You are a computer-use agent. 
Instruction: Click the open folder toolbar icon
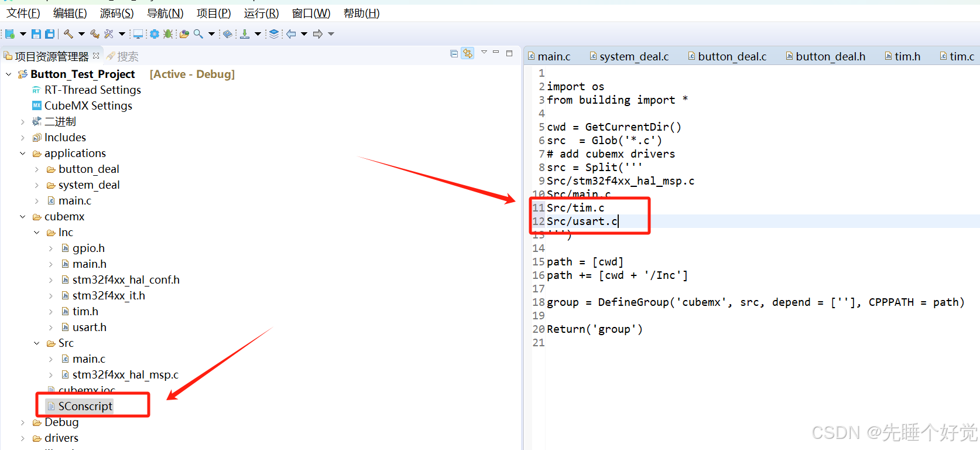pyautogui.click(x=184, y=34)
